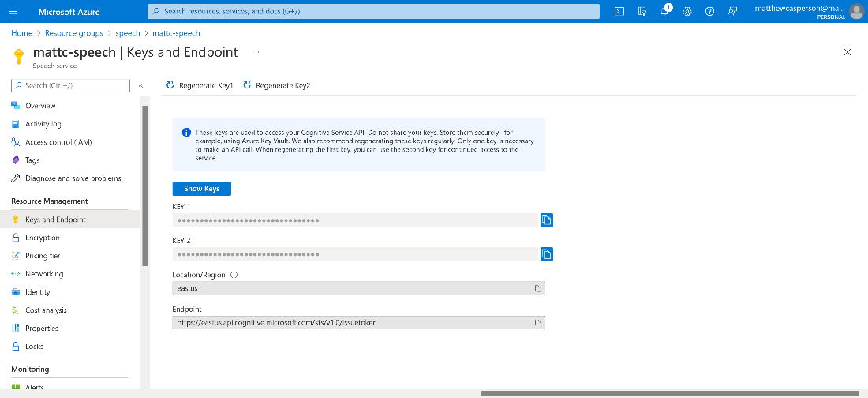Click the bottom horizontal scrollbar
Screen dimensions: 868x398
668,393
